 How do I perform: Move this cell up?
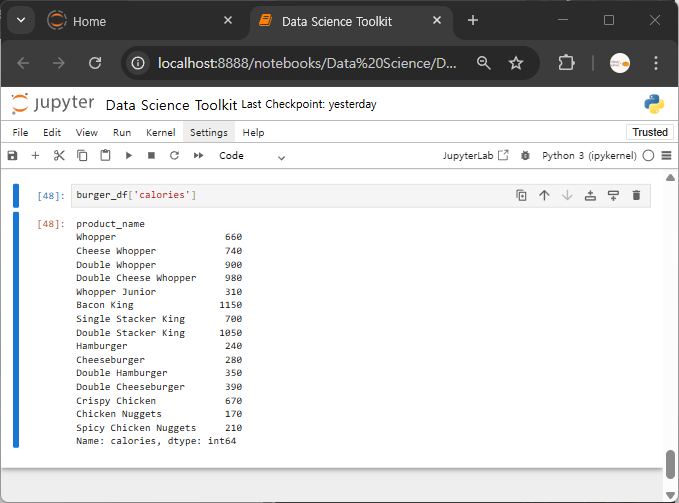544,195
